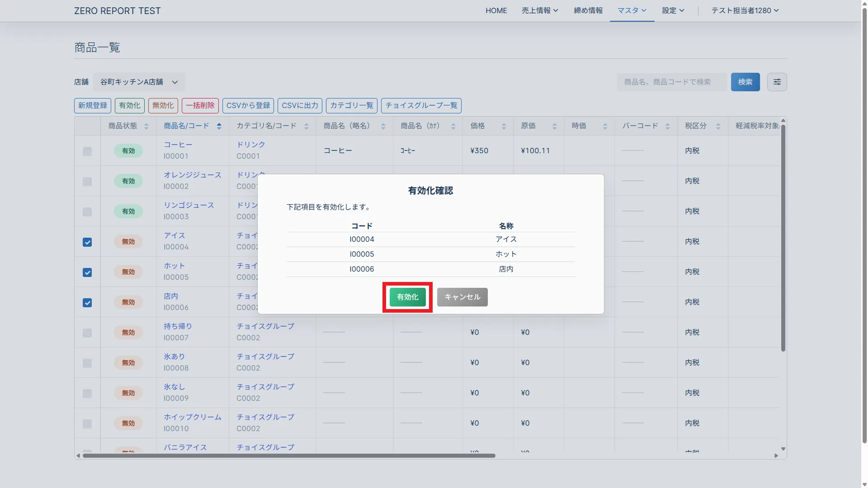The height and width of the screenshot is (488, 868).
Task: Sort by 価格 column arrows
Action: point(504,126)
